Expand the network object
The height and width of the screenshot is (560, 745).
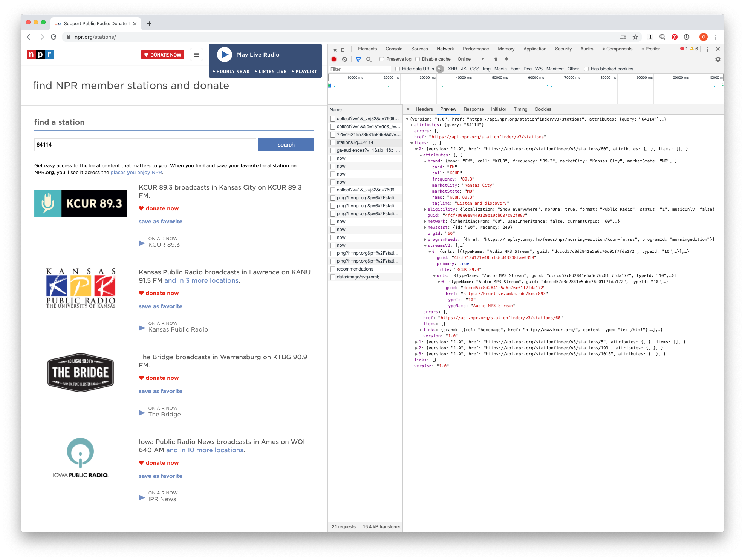tap(425, 222)
